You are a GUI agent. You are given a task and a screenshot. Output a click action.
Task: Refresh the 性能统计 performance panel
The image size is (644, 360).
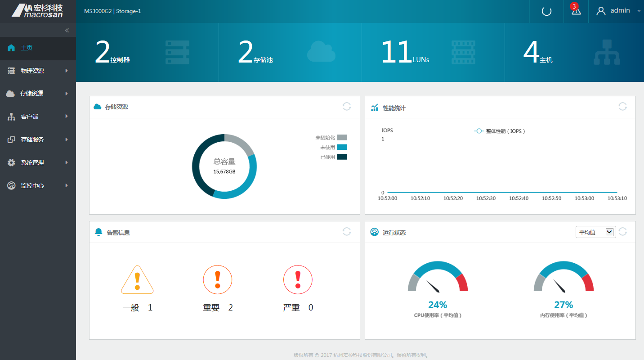(622, 107)
